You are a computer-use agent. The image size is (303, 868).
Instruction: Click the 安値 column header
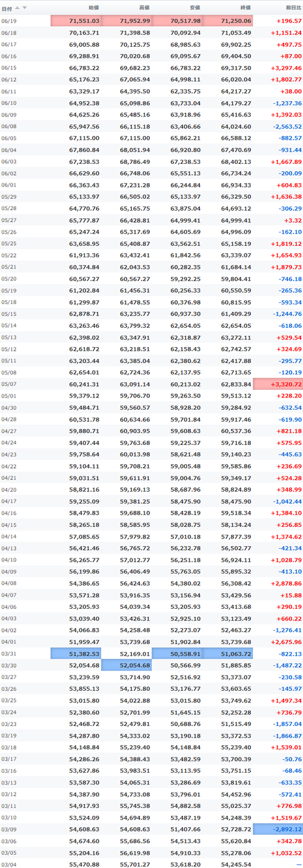coord(195,8)
